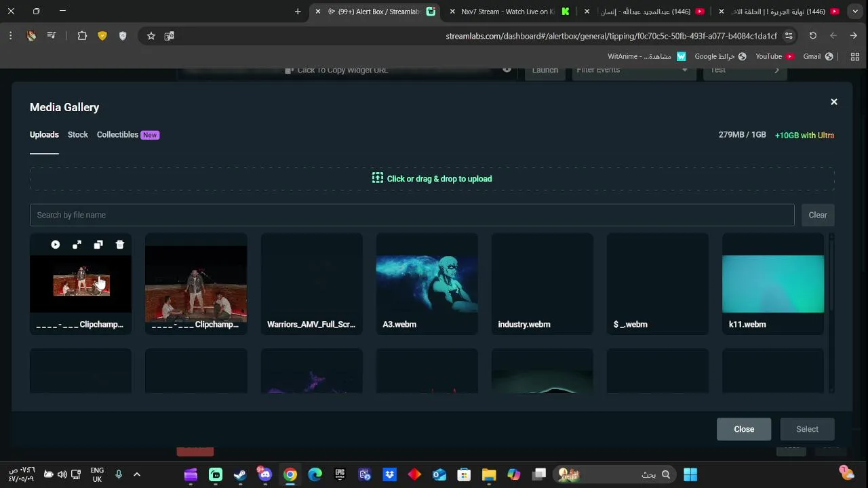The width and height of the screenshot is (868, 488).
Task: Reload the page
Action: point(813,36)
